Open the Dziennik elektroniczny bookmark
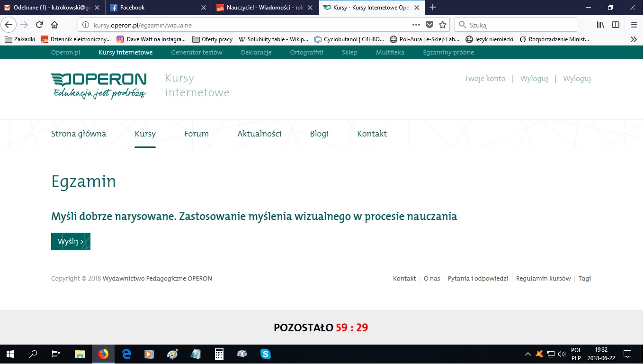The image size is (644, 364). [x=76, y=39]
